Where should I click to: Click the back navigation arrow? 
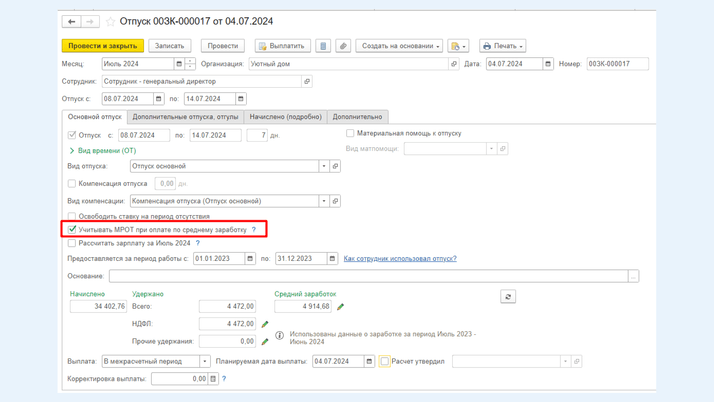tap(72, 21)
